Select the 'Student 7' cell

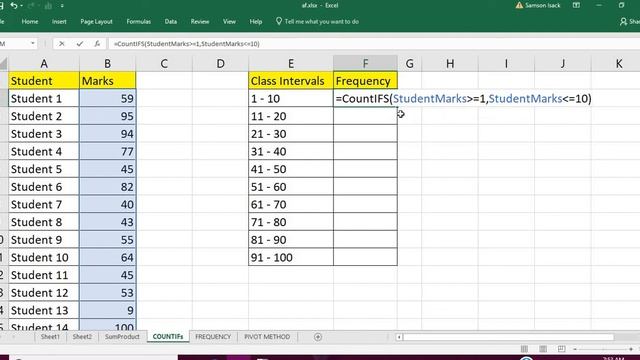tap(44, 204)
